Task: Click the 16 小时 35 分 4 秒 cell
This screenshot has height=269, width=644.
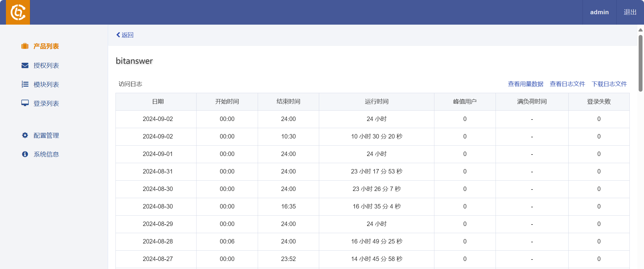Action: [x=376, y=206]
